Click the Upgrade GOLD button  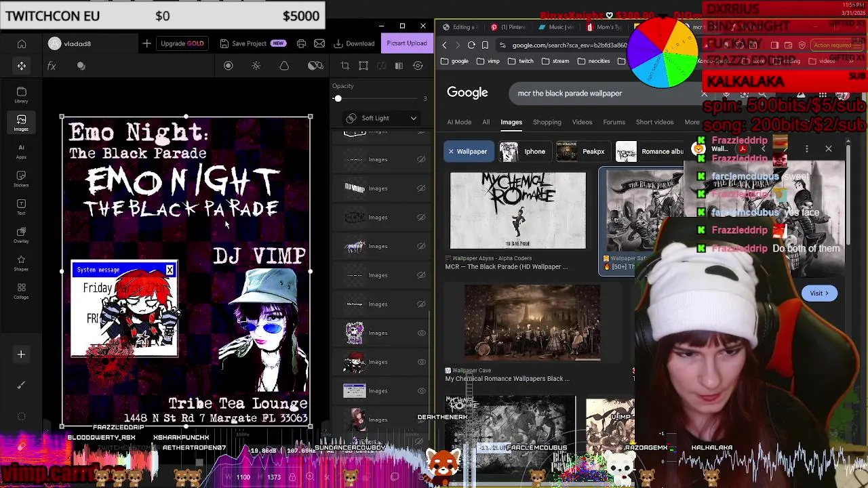[182, 43]
